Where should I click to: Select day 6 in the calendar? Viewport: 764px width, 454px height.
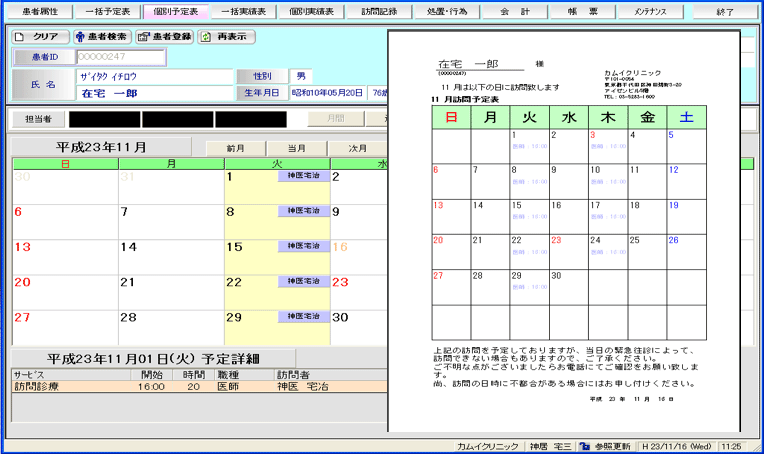pos(65,222)
